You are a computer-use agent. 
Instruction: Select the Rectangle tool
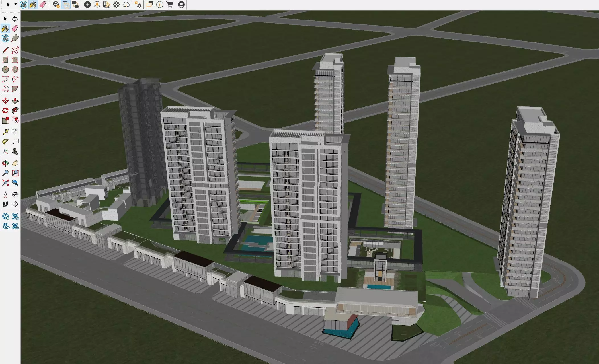5,60
